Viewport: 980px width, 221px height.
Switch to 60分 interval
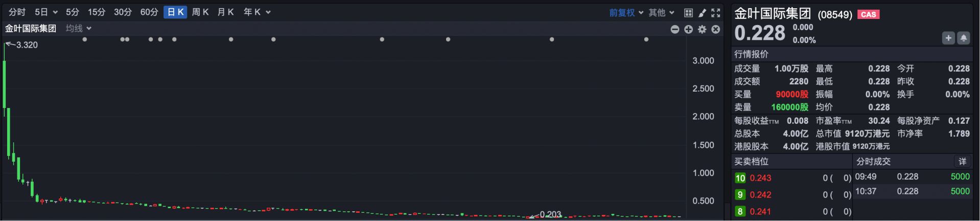pos(149,12)
